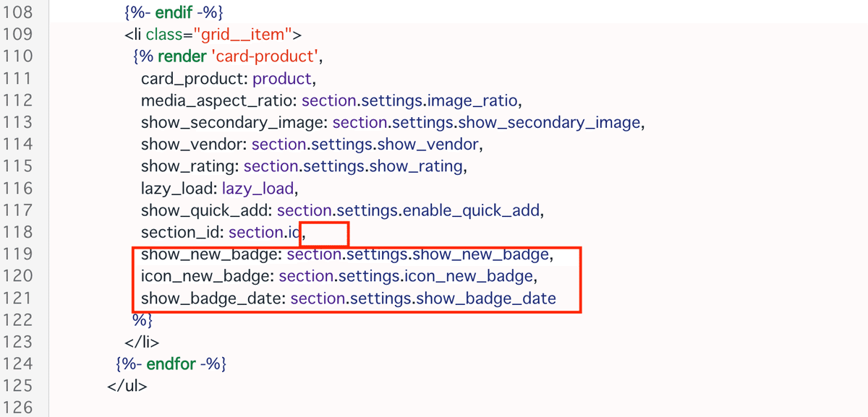Click line number 121 in gutter
868x417 pixels.
[x=18, y=298]
